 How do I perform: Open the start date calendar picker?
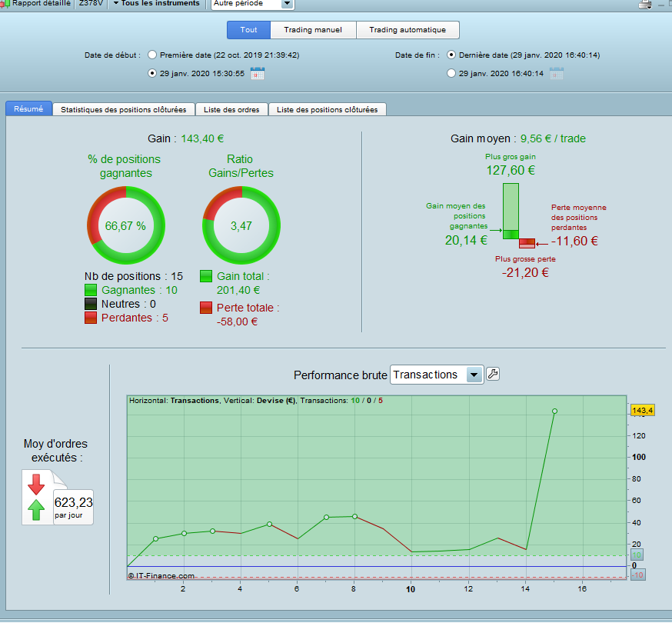(x=257, y=73)
